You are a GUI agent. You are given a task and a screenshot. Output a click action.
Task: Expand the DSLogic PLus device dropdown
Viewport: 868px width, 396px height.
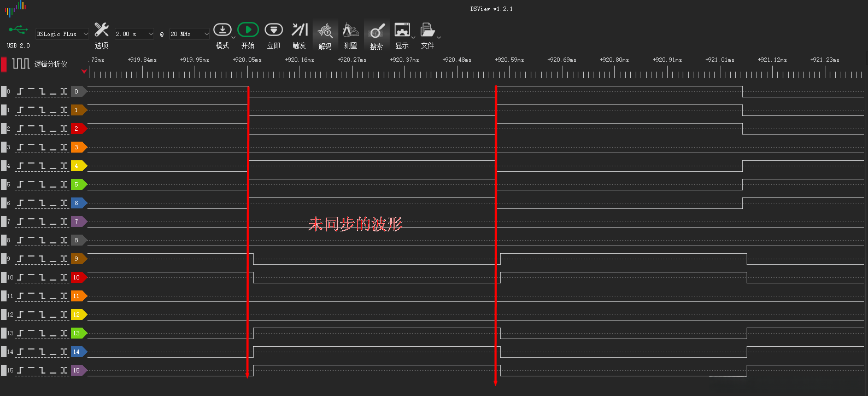tap(62, 34)
